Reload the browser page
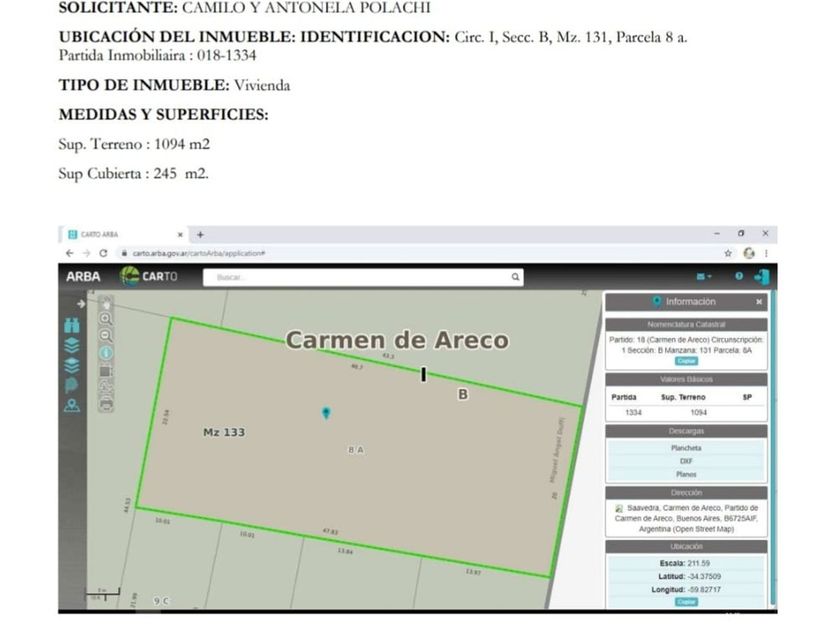Image resolution: width=840 pixels, height=630 pixels. [103, 253]
